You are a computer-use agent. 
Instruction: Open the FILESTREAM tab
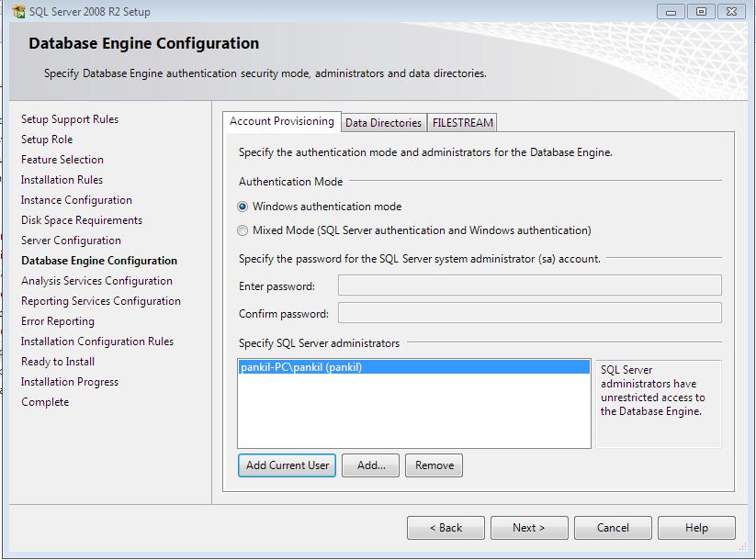tap(462, 121)
